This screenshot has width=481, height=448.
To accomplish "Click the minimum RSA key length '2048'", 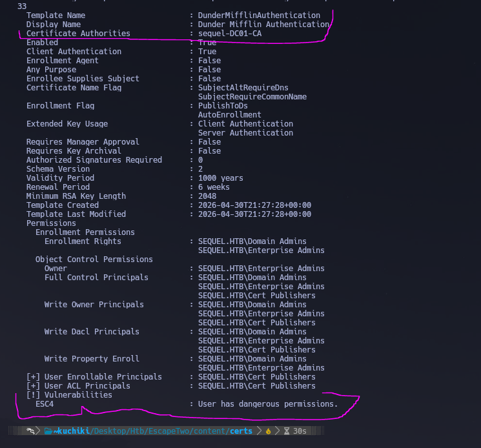I will point(207,196).
